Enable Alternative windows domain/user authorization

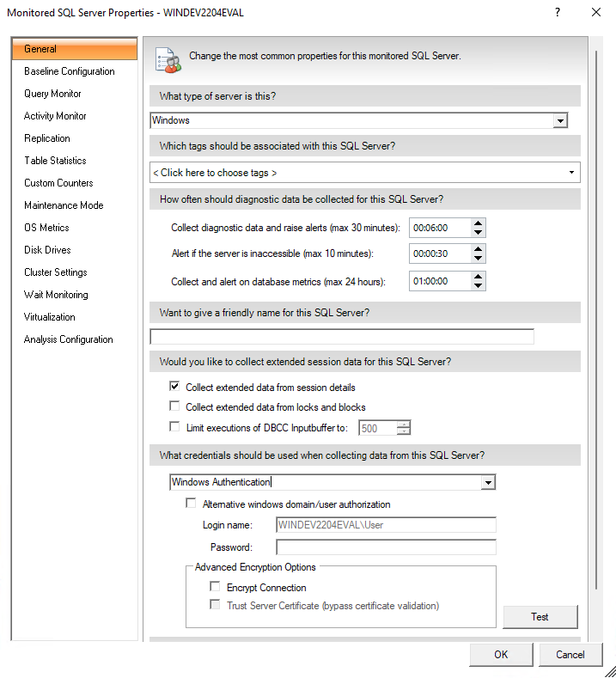[192, 504]
